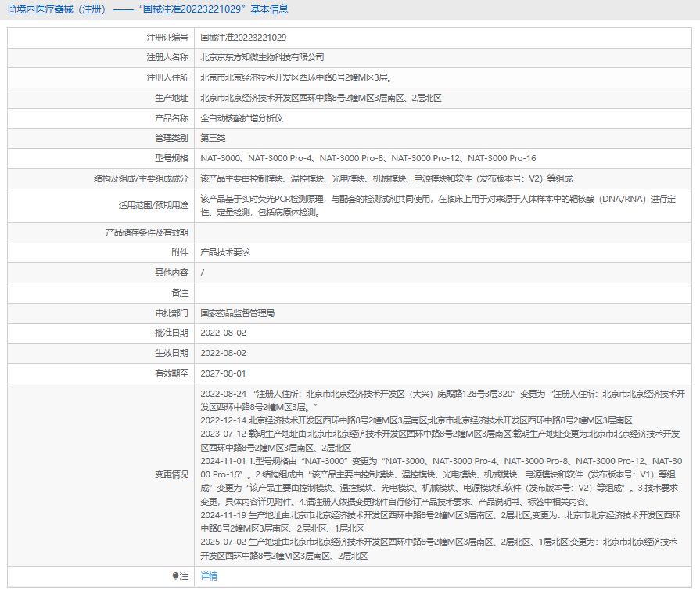Click the 型号规格 label
This screenshot has width=700, height=591.
(171, 158)
